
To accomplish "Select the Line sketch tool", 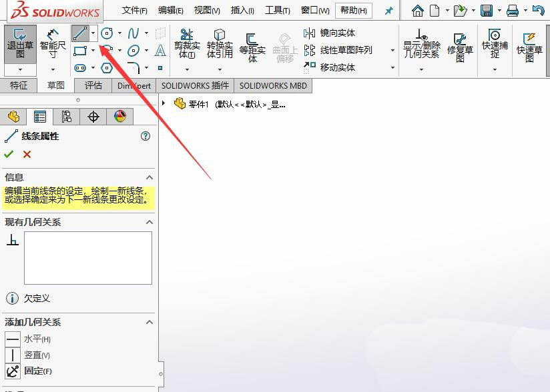I will click(80, 33).
